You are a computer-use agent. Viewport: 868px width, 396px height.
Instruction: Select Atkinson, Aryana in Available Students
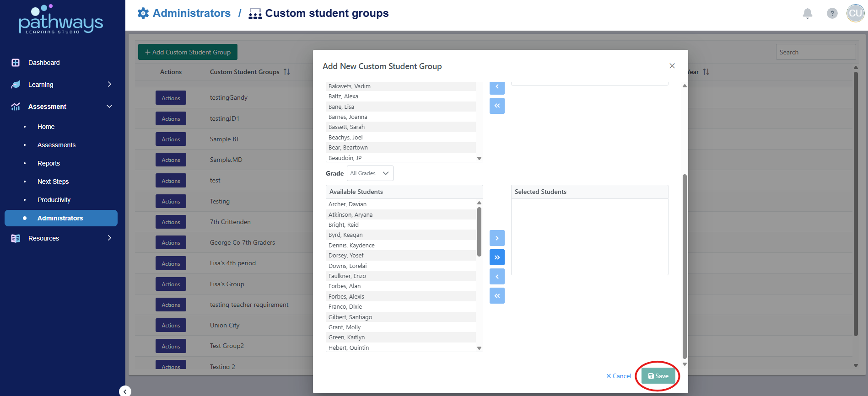(x=350, y=214)
